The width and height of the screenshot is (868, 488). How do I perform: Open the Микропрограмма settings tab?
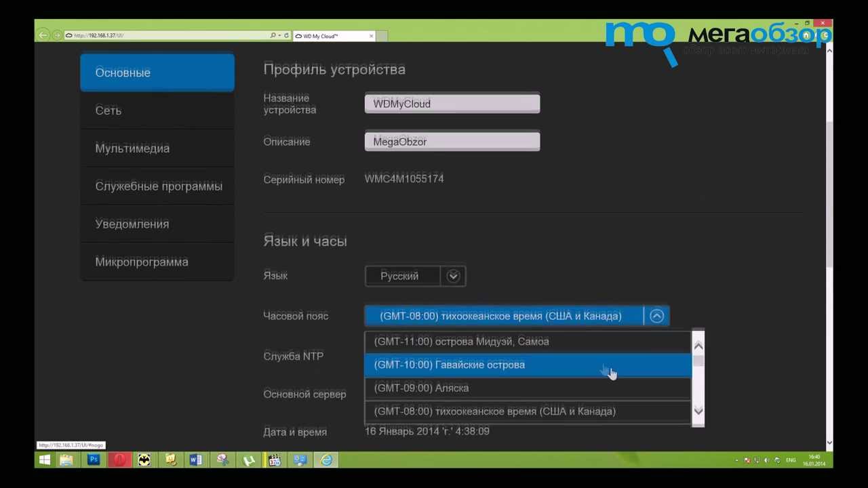coord(157,262)
